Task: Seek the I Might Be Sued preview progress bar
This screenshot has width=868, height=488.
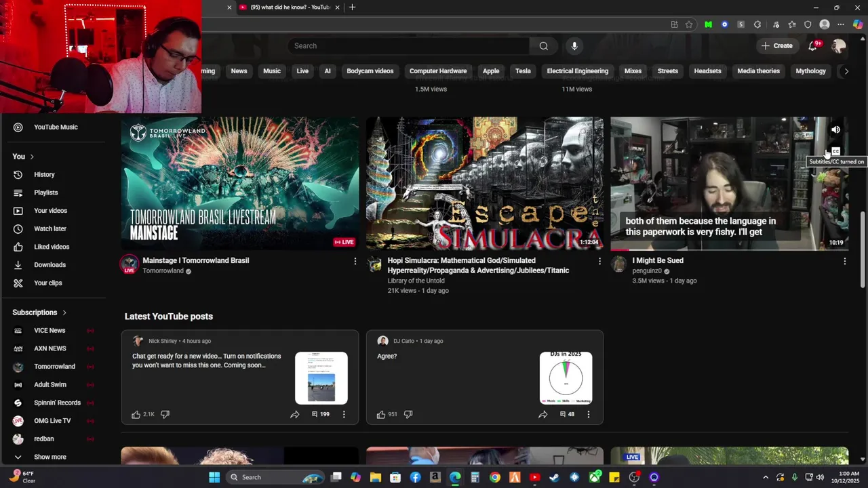Action: tap(729, 249)
